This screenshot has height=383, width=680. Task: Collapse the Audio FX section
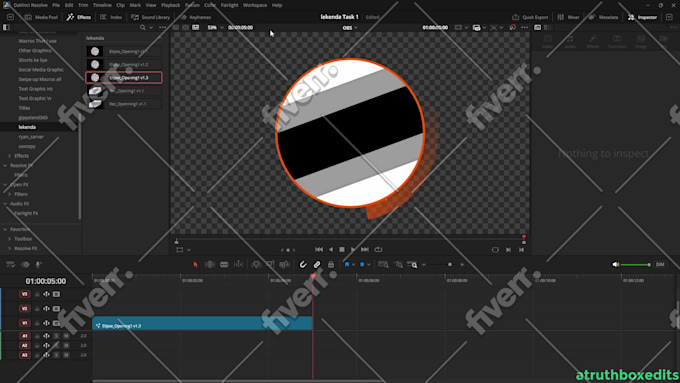click(x=5, y=203)
